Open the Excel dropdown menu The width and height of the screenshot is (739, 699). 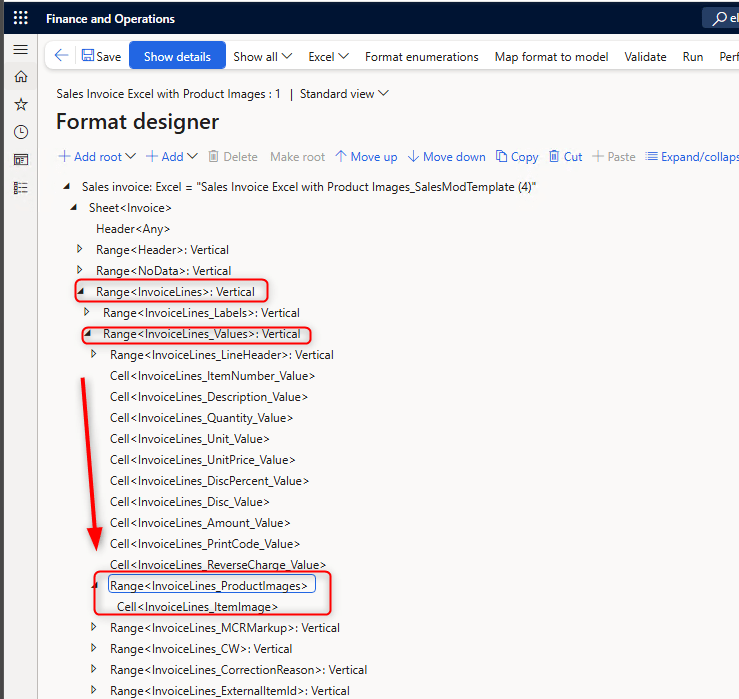[328, 57]
